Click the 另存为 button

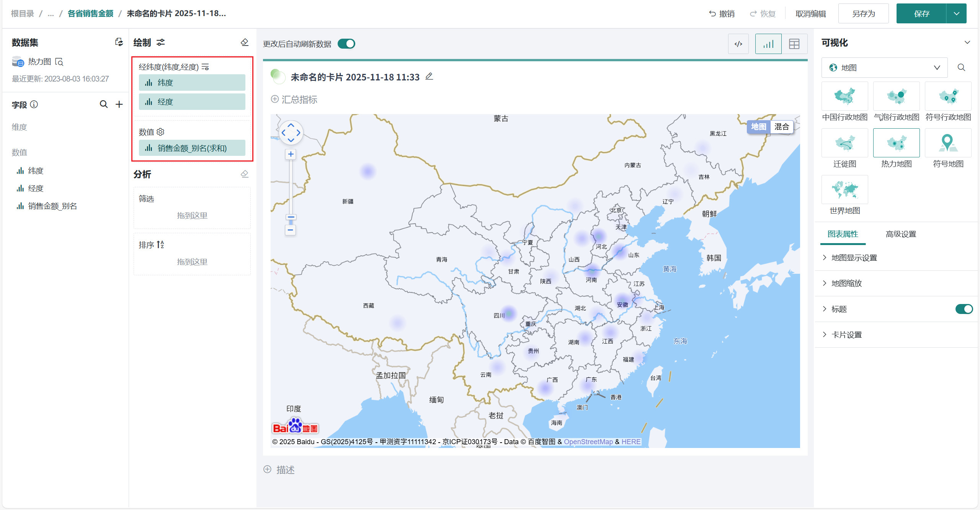point(863,14)
